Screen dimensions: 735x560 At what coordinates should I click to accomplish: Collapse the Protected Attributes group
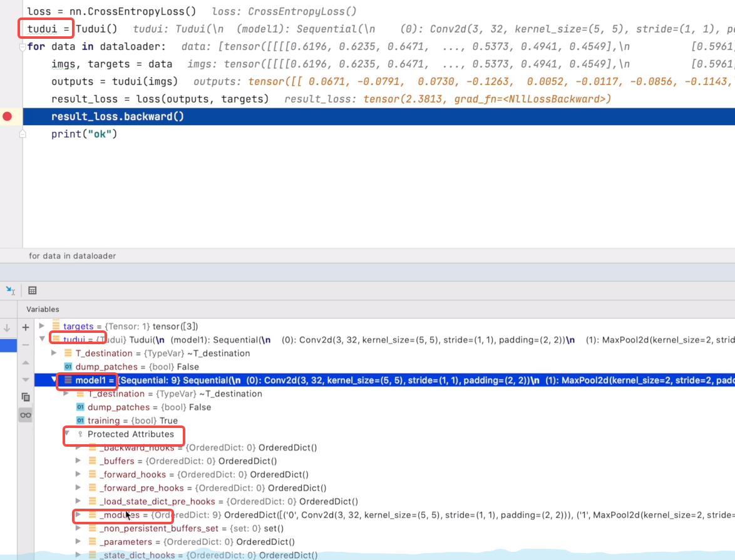[x=67, y=434]
